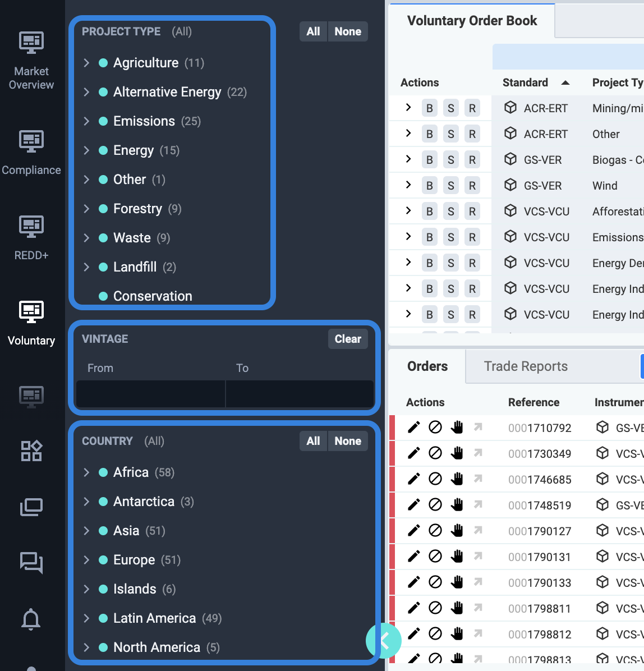The image size is (644, 671).
Task: Select the Voluntary Order Book tab
Action: 472,20
